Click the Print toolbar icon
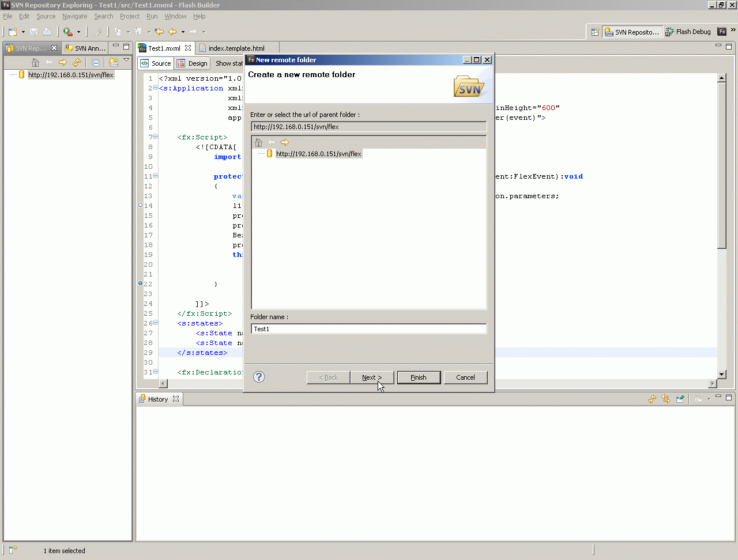The height and width of the screenshot is (560, 738). pos(47,32)
